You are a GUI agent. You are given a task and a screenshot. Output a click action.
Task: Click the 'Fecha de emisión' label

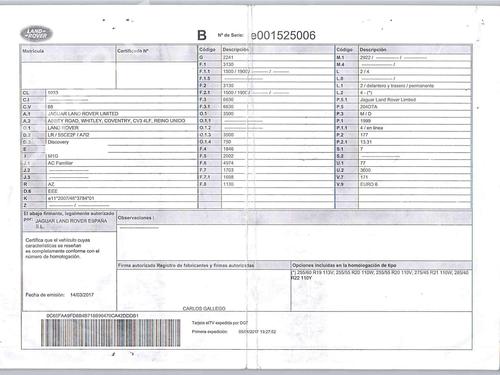pyautogui.click(x=45, y=295)
